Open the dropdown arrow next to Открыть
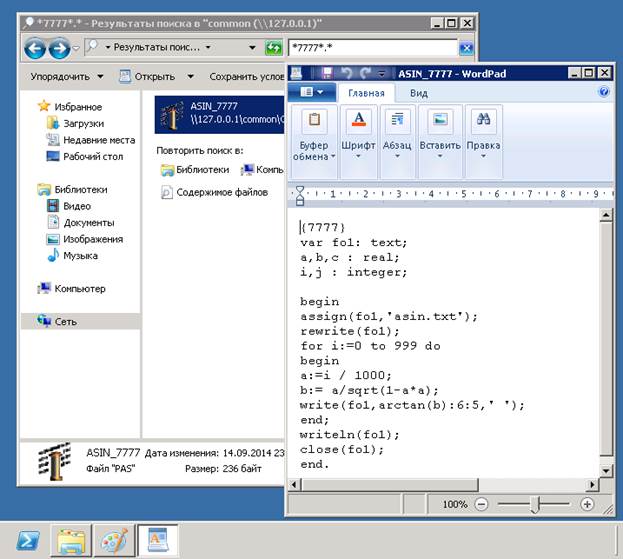Image resolution: width=623 pixels, height=559 pixels. pos(191,76)
